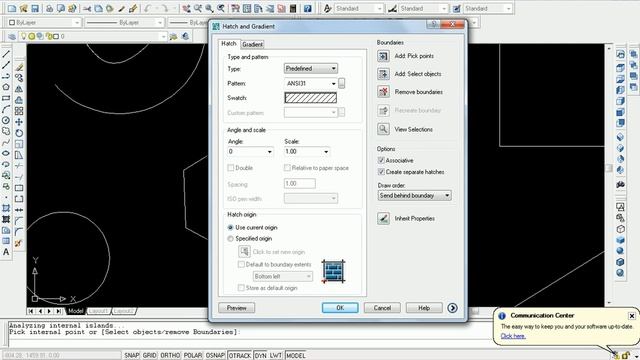
Task: Click the pattern browse ellipsis button
Action: pos(342,83)
